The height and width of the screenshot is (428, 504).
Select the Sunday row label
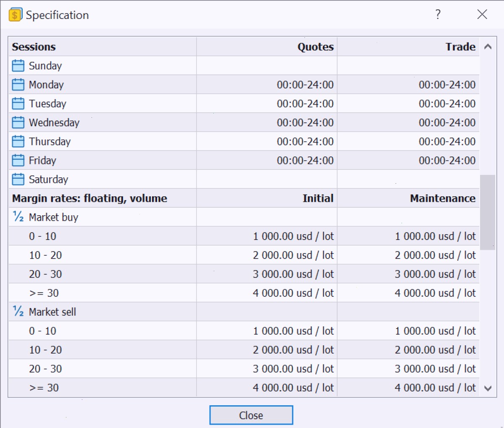(x=45, y=66)
